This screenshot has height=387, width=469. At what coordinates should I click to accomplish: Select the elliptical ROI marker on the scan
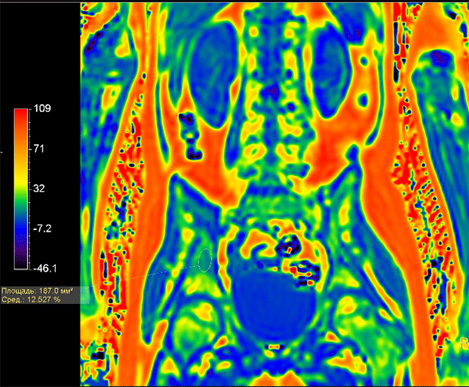tap(205, 260)
